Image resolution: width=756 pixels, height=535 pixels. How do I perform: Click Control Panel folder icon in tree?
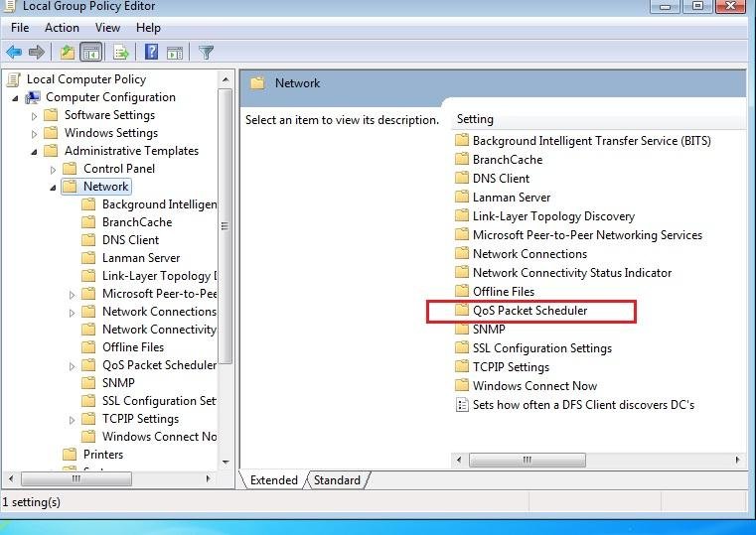coord(70,168)
